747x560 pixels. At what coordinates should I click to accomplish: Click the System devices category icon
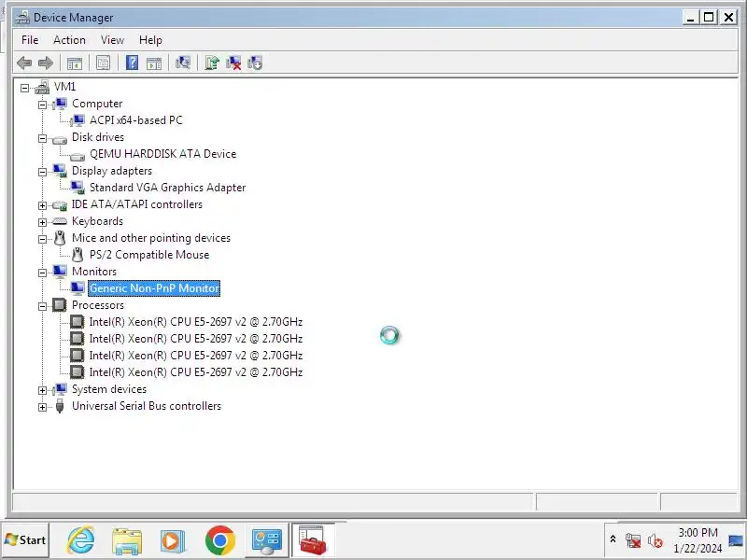(x=60, y=389)
